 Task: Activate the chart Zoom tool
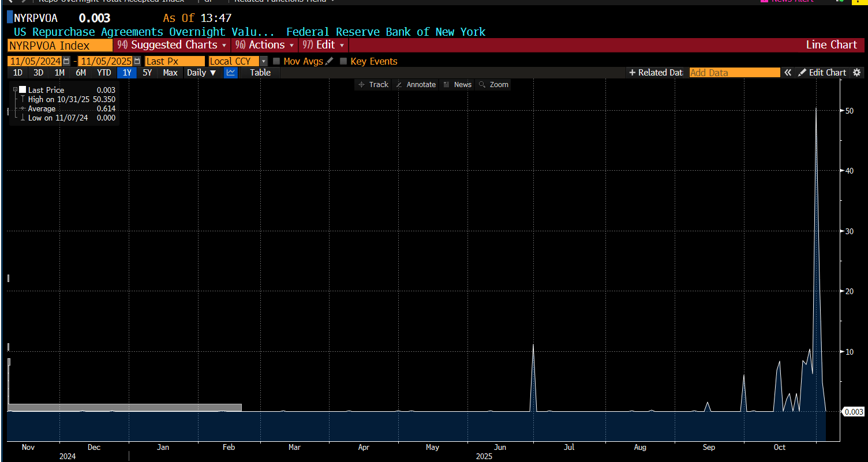click(x=493, y=85)
